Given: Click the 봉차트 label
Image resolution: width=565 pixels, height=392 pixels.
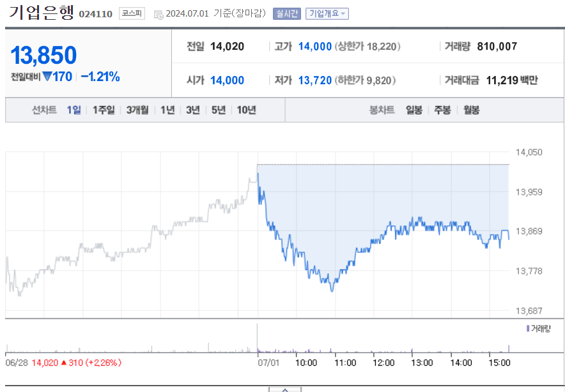Looking at the screenshot, I should [382, 110].
